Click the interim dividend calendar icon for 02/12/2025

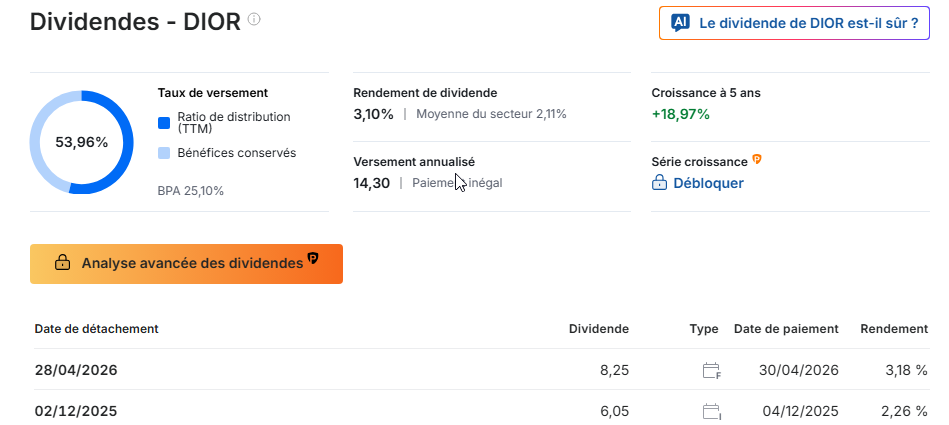click(712, 412)
